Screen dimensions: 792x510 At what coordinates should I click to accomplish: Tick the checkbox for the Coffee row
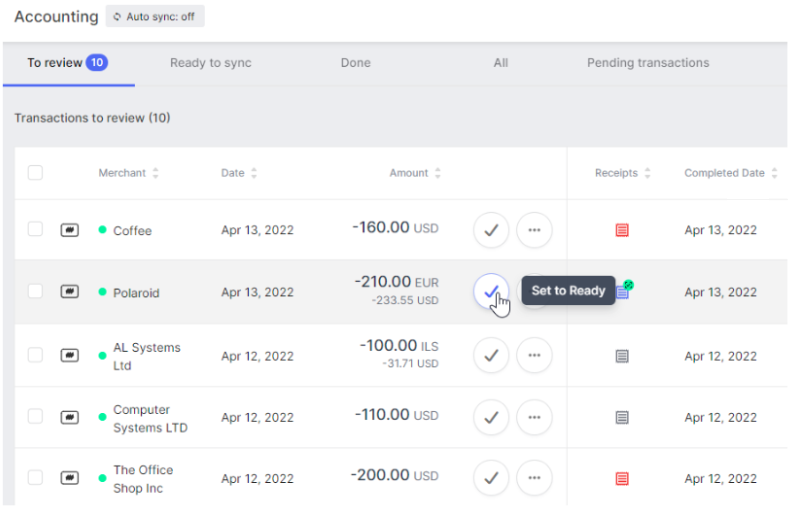[35, 230]
